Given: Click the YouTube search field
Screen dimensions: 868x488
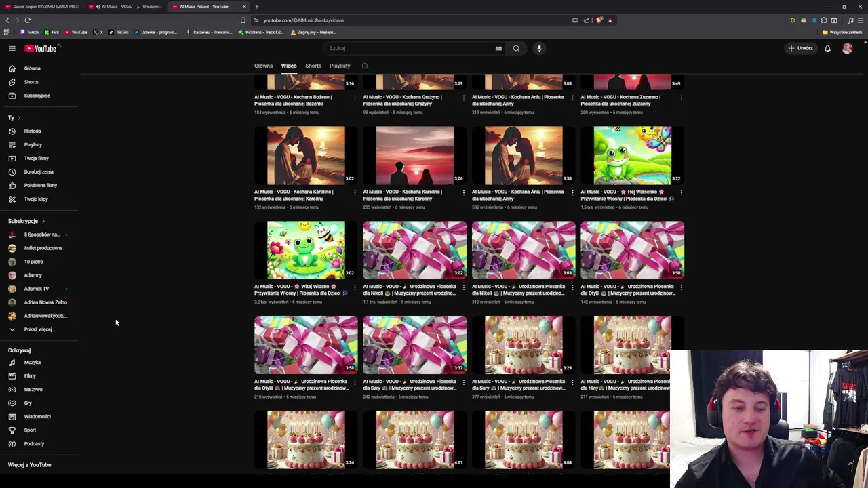Looking at the screenshot, I should (x=414, y=48).
